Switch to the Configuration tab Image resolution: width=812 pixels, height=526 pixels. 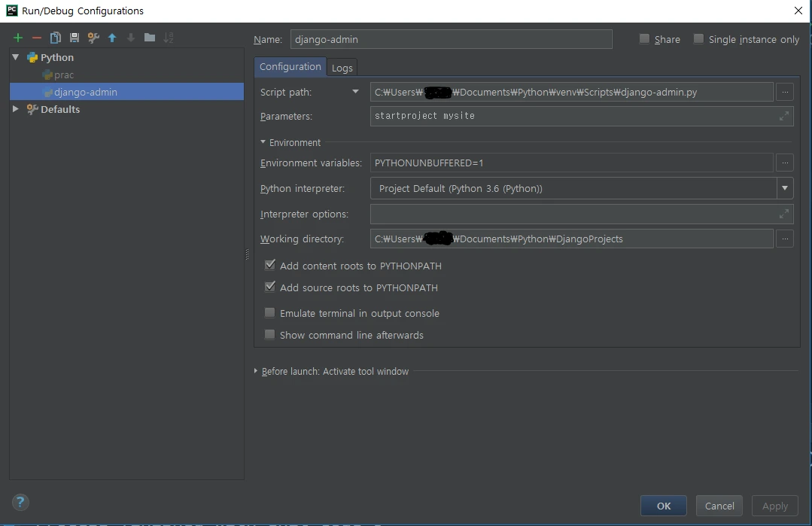(x=290, y=67)
